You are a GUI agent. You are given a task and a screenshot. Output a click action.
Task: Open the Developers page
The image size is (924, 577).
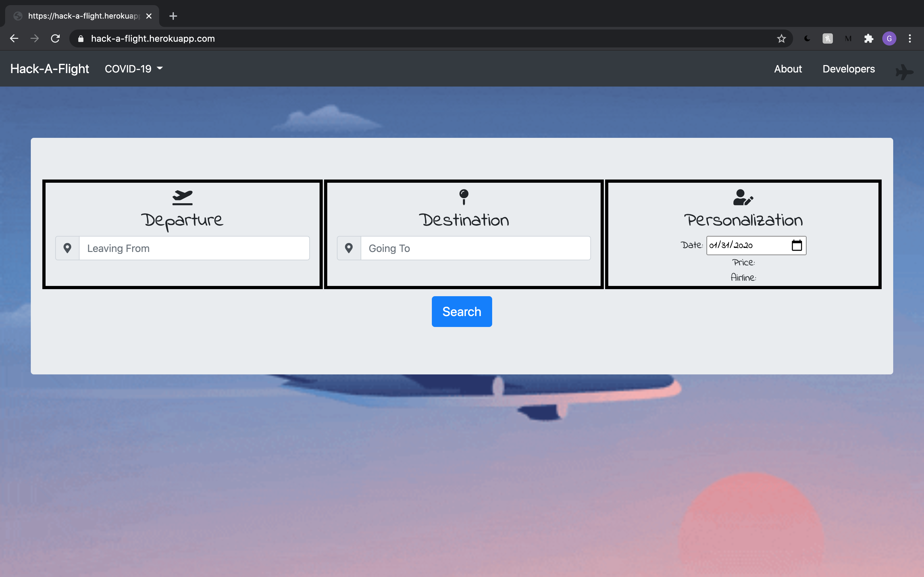[x=848, y=69]
